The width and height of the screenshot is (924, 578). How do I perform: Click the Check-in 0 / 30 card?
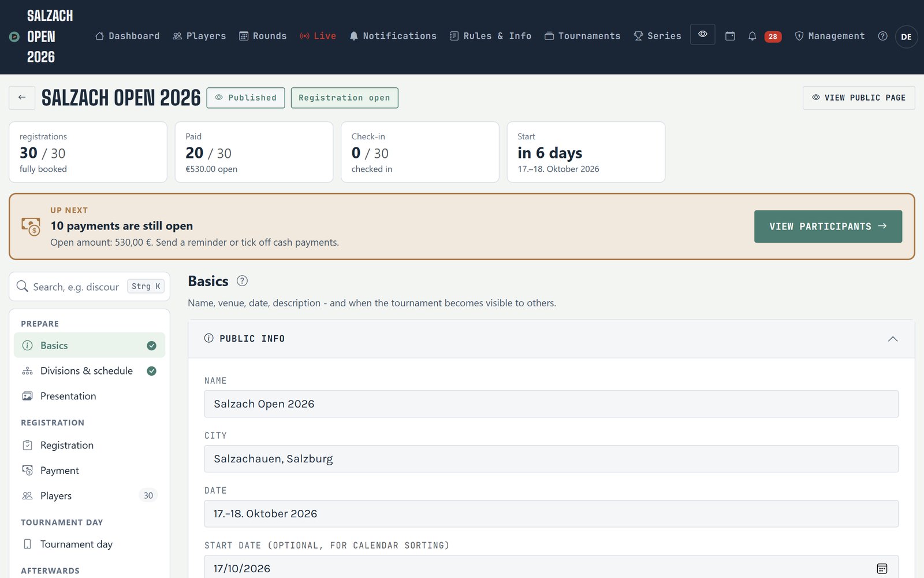[x=420, y=152]
